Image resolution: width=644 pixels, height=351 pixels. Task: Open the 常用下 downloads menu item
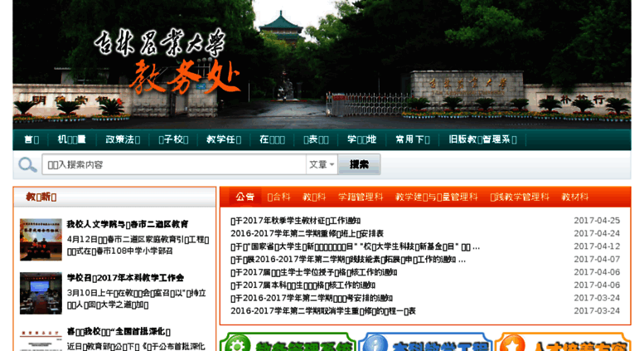point(413,139)
